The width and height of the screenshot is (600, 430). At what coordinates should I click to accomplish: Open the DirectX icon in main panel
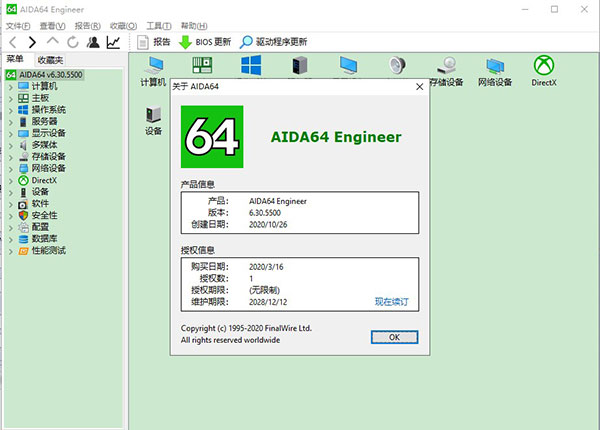pos(544,71)
